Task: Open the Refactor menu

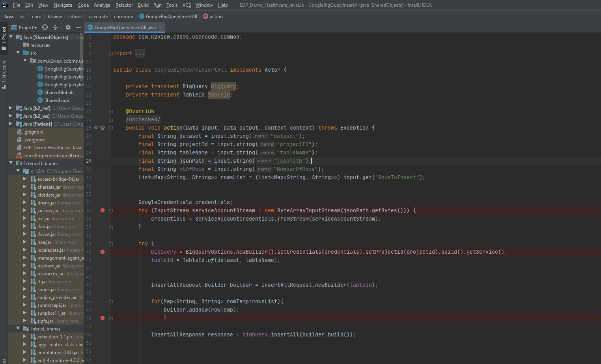Action: pyautogui.click(x=124, y=5)
